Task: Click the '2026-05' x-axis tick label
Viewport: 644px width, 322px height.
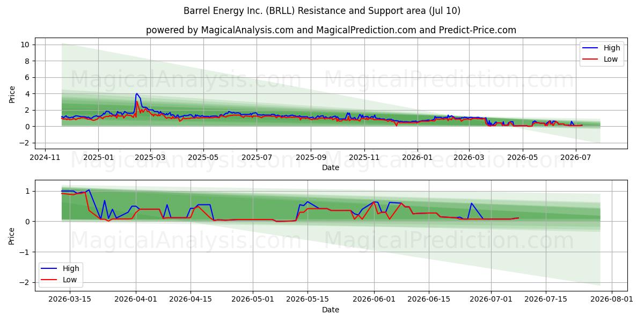Action: tap(523, 158)
